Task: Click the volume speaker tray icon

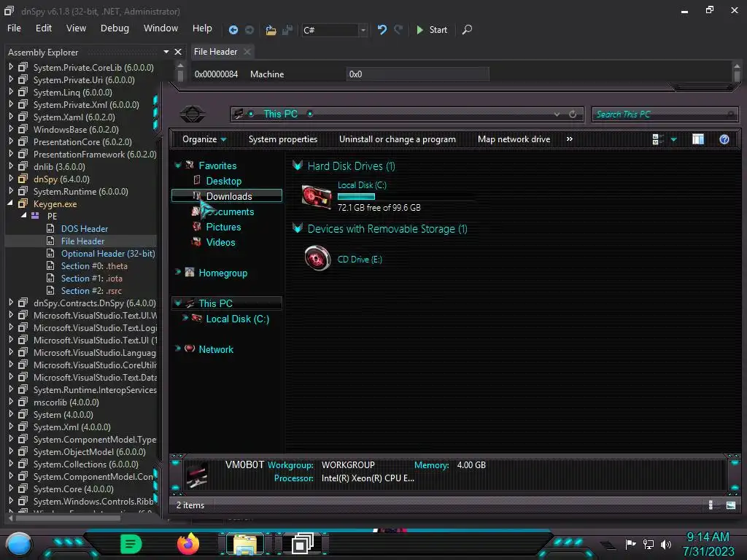Action: (x=666, y=544)
